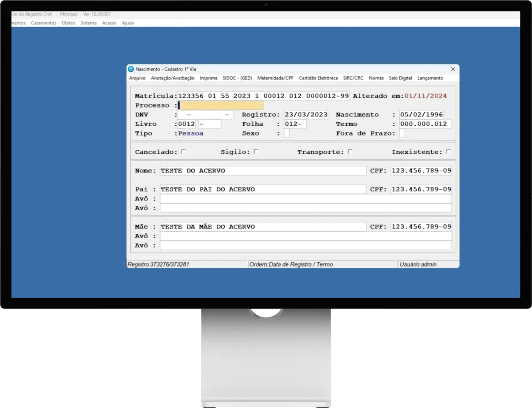Image resolution: width=532 pixels, height=408 pixels.
Task: Tick the Inexistente checkbox
Action: [448, 152]
